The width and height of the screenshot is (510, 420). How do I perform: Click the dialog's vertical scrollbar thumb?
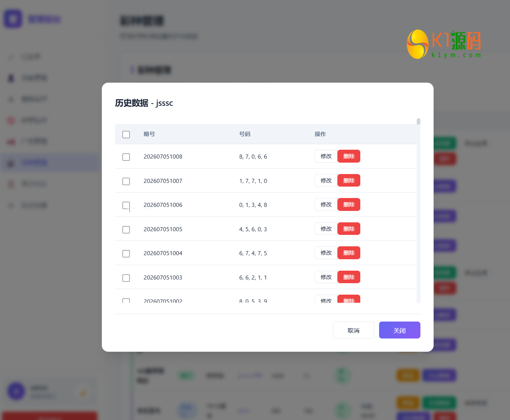pos(419,122)
